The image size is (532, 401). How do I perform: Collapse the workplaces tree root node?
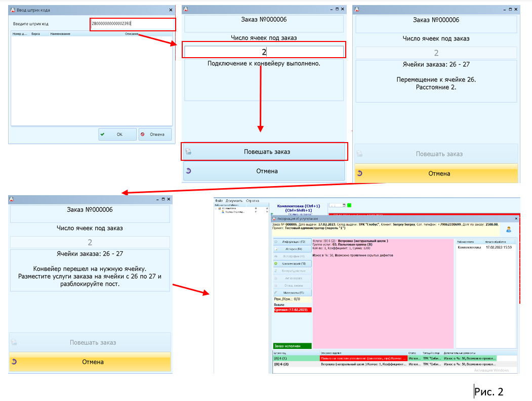pos(216,208)
